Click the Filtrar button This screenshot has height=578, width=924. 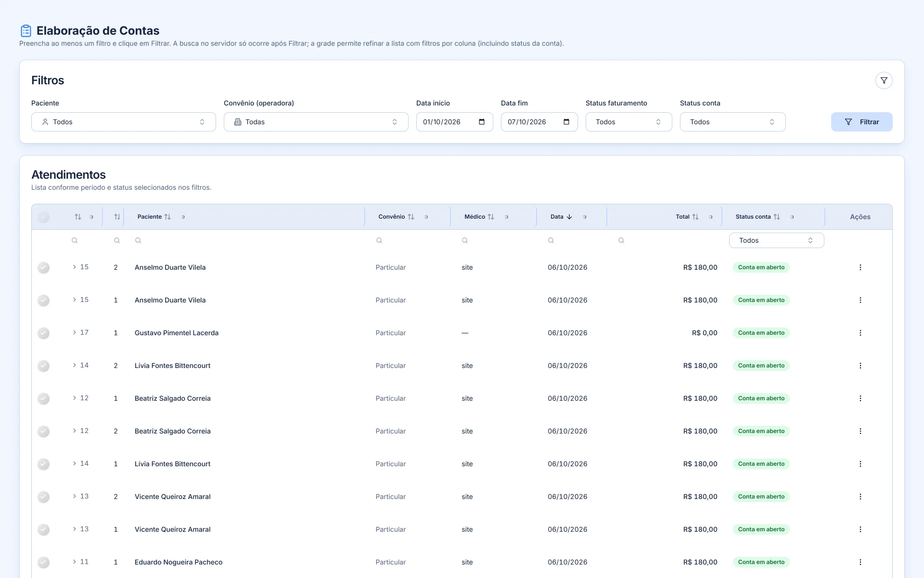tap(862, 122)
